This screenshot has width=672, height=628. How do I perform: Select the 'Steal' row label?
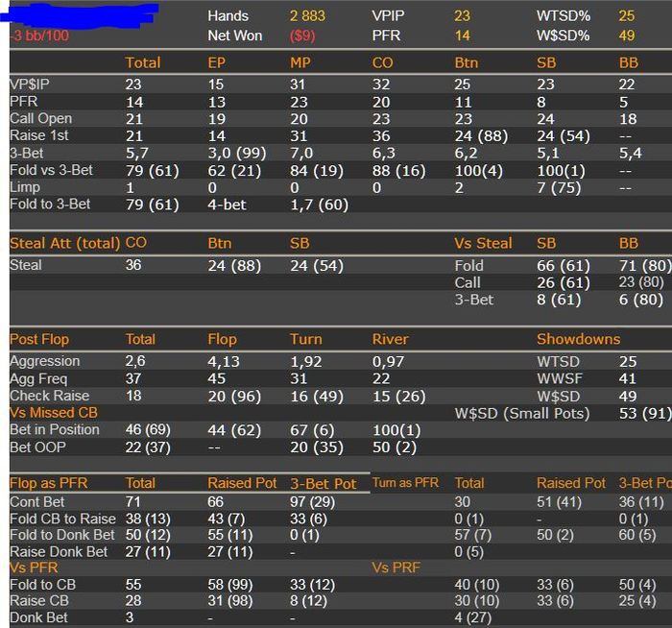point(26,265)
